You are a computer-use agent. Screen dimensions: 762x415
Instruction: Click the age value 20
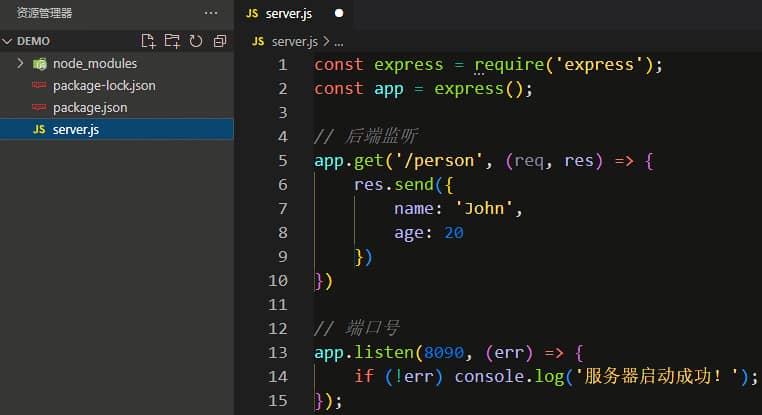[x=454, y=233]
